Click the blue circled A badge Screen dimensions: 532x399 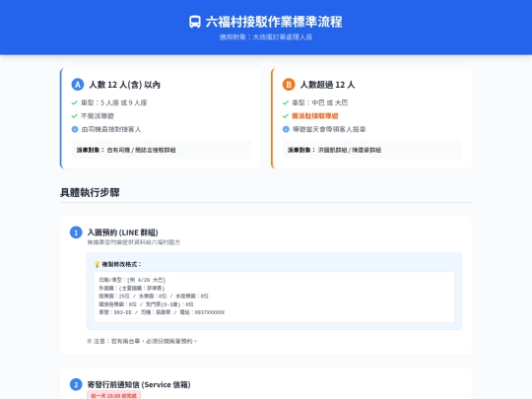(78, 85)
